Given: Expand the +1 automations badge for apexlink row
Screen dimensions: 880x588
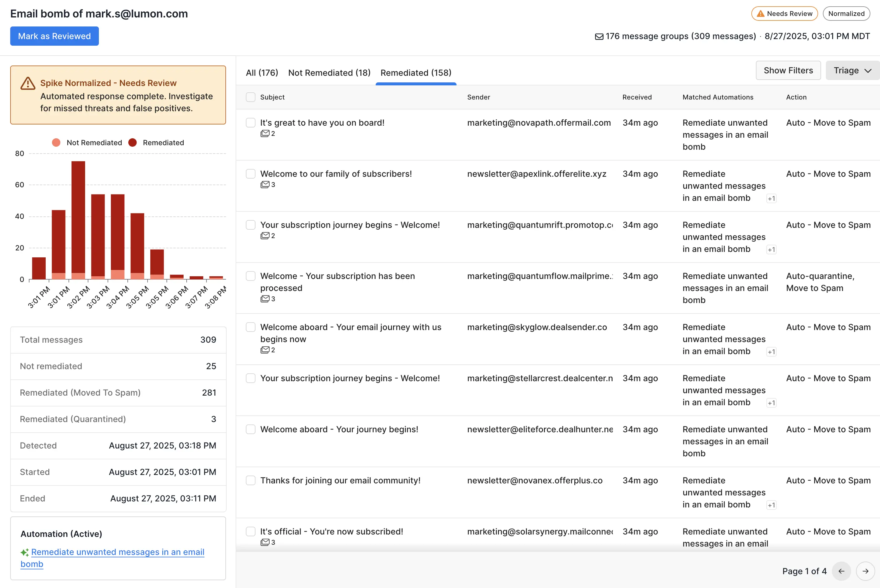Looking at the screenshot, I should pyautogui.click(x=771, y=199).
